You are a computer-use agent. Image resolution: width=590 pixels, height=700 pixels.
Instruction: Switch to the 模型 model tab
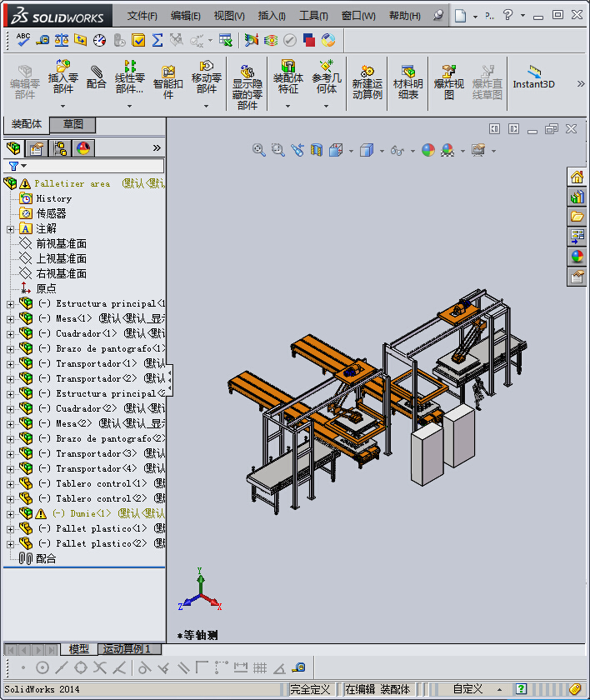point(79,648)
